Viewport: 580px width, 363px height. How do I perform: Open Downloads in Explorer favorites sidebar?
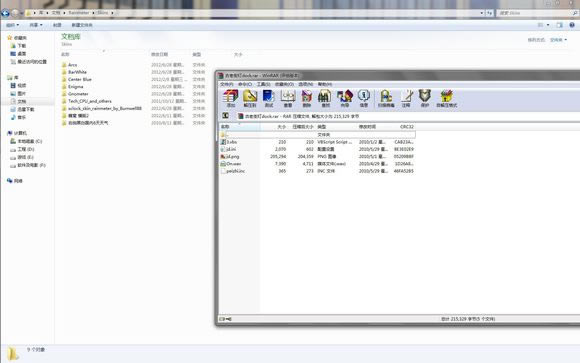pos(18,46)
